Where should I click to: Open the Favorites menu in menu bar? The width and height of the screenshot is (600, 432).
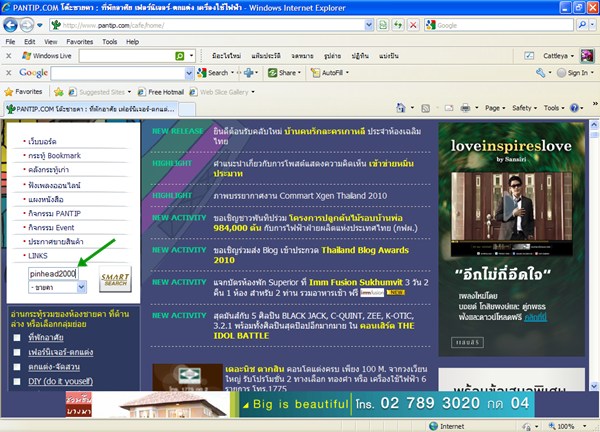(x=80, y=42)
